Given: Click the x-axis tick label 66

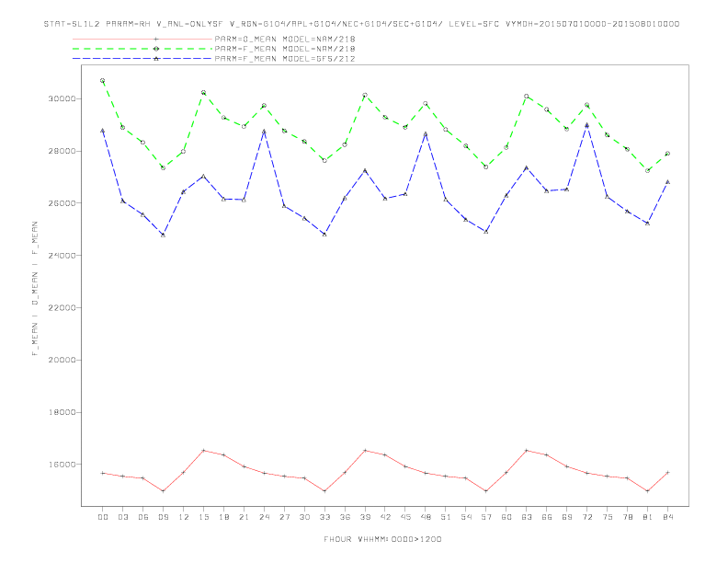Looking at the screenshot, I should (x=547, y=517).
